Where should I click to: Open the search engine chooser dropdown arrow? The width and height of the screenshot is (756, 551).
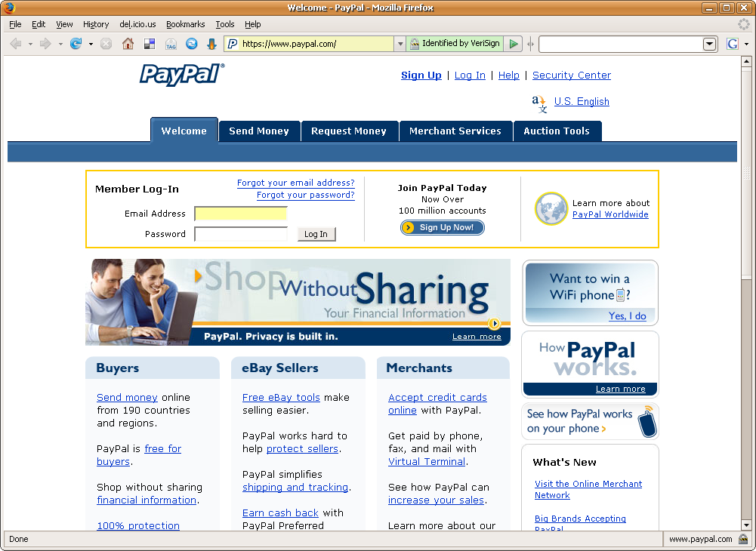tap(746, 44)
